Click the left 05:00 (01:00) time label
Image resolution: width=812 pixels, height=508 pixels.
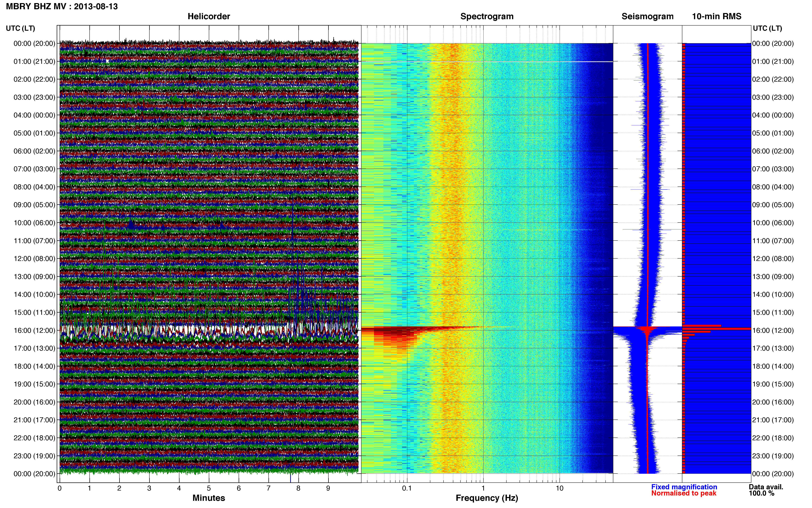point(34,133)
